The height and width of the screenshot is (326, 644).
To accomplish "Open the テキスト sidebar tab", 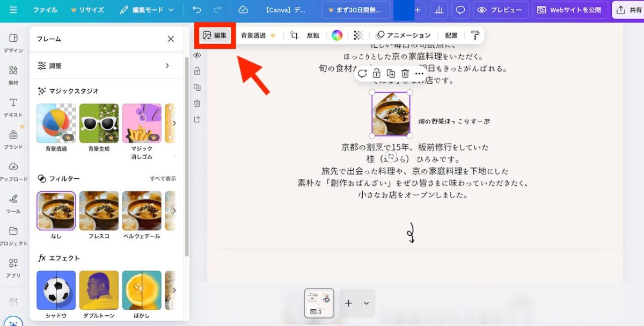I will (13, 107).
